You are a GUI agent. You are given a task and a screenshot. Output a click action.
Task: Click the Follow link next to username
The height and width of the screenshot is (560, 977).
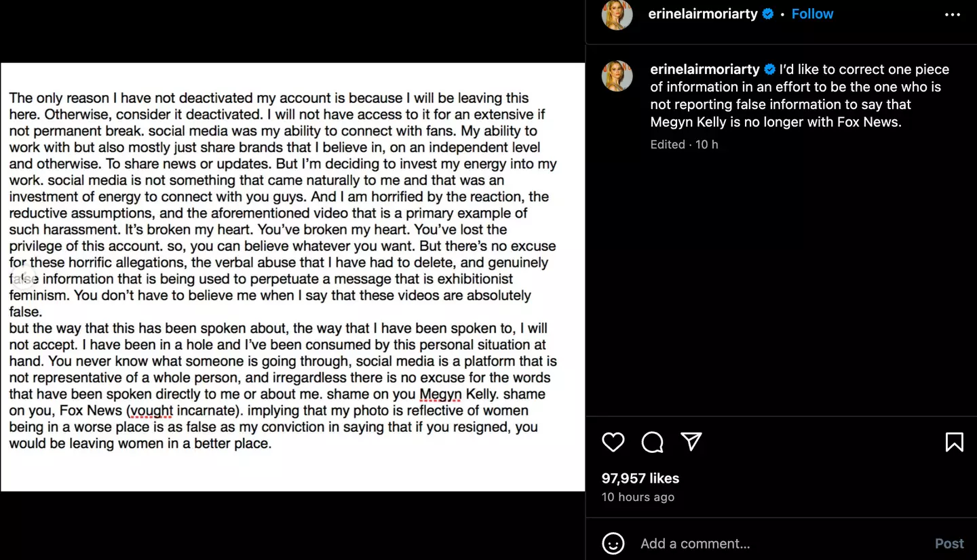[812, 14]
